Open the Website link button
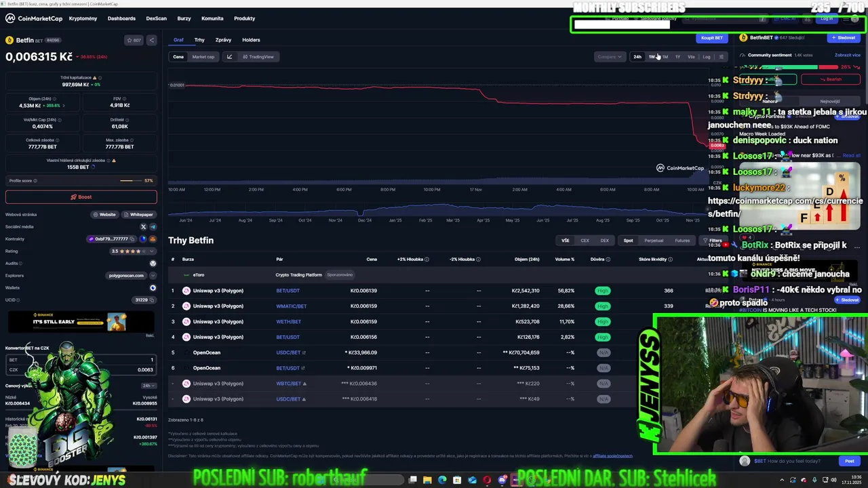 tap(104, 215)
